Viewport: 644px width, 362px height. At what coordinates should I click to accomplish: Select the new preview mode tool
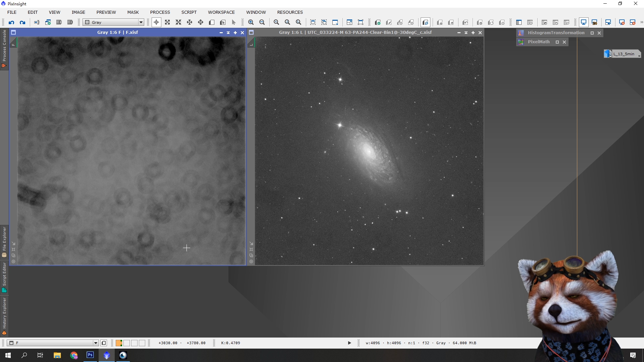point(212,22)
